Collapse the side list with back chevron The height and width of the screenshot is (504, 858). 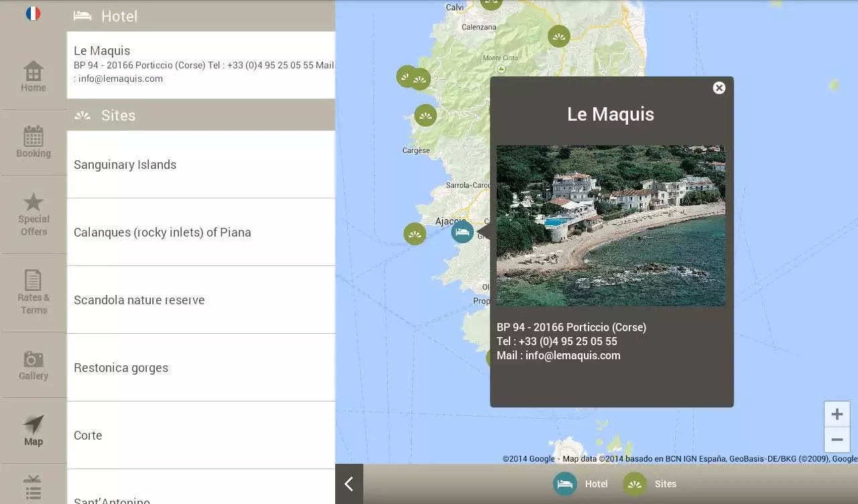click(349, 484)
